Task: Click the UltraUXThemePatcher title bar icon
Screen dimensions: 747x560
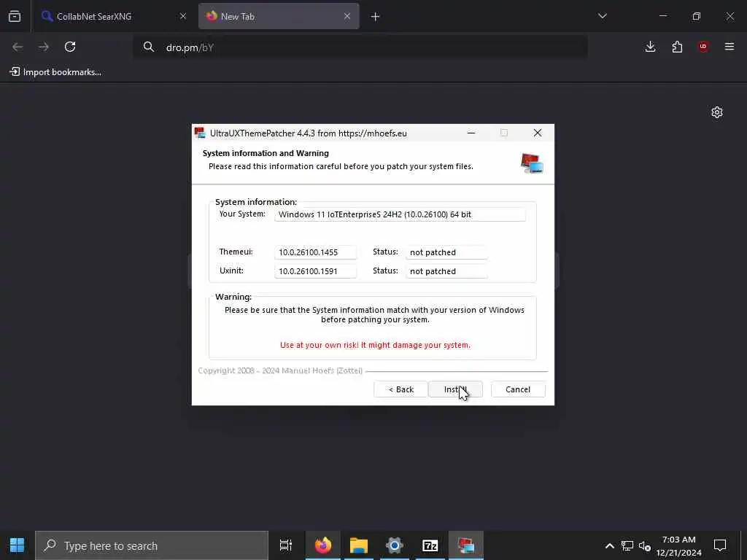Action: [200, 133]
